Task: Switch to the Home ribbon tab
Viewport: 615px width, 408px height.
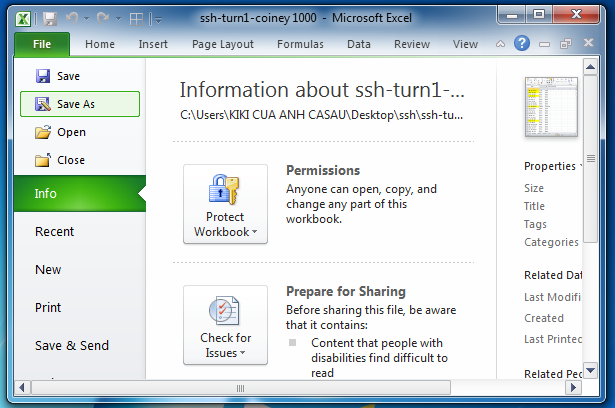Action: 100,44
